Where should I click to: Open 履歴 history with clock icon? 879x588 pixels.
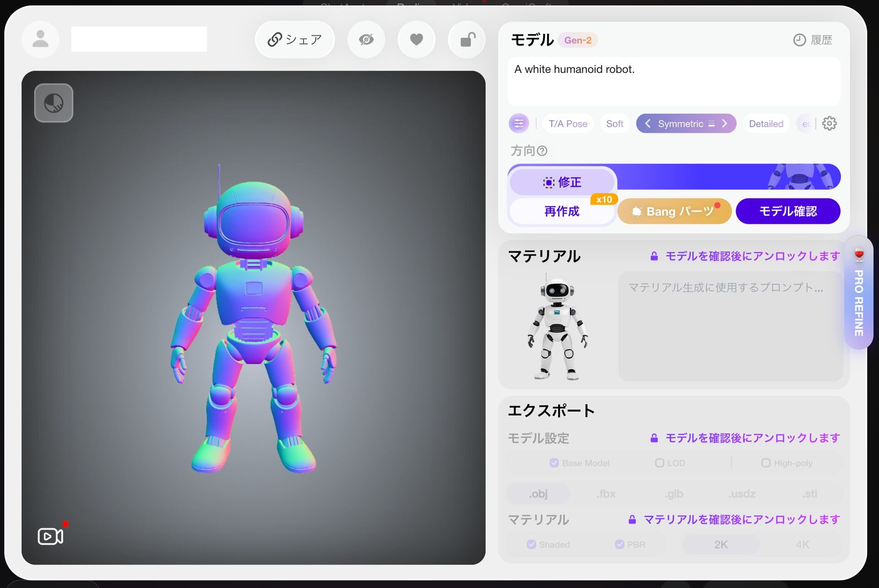(x=813, y=40)
